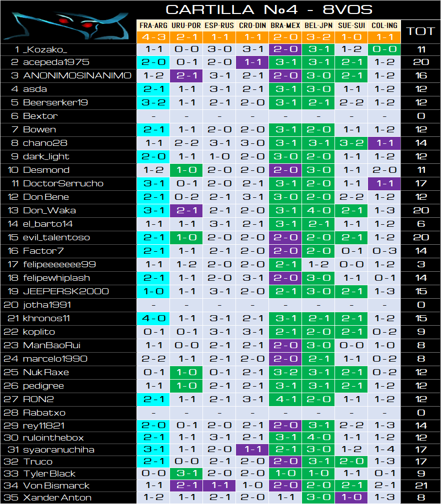Click marcelo1990's 2-2 FRA-ARG prediction
The image size is (441, 504).
tap(153, 359)
